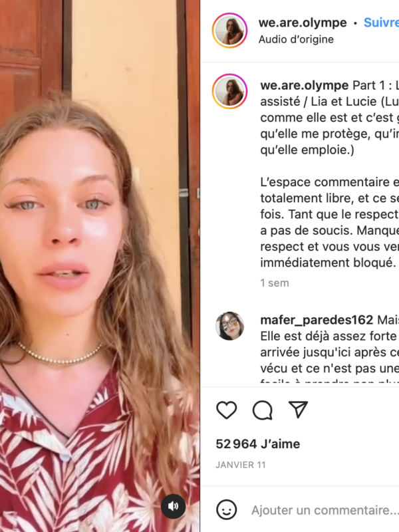
Task: Click the Audio d'origine link
Action: click(x=296, y=39)
